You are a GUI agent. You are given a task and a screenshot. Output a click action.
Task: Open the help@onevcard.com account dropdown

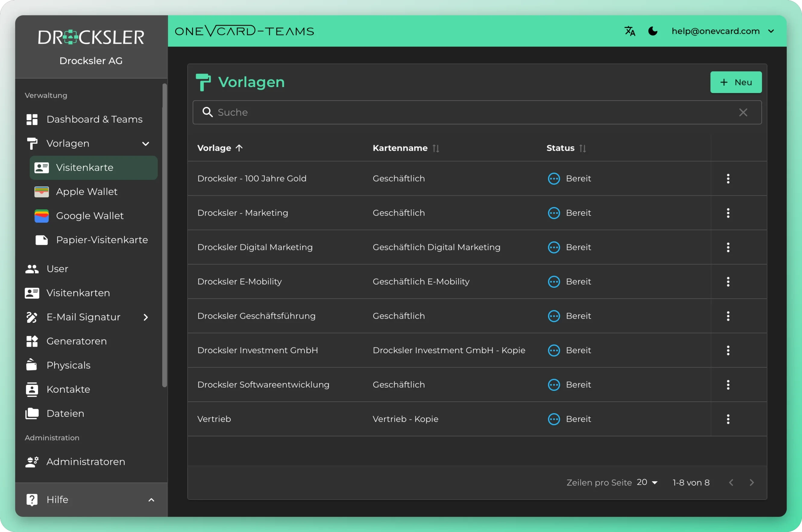pos(723,31)
